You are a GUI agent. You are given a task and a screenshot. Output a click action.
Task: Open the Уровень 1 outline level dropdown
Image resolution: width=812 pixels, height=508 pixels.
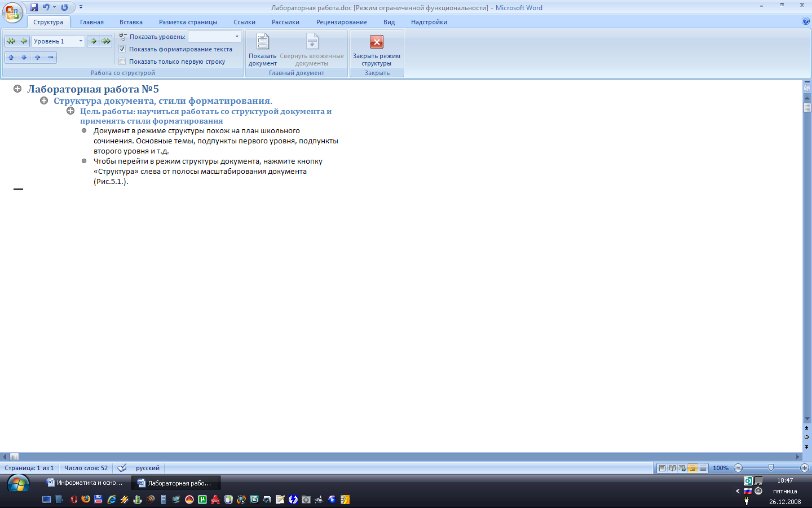click(x=81, y=41)
